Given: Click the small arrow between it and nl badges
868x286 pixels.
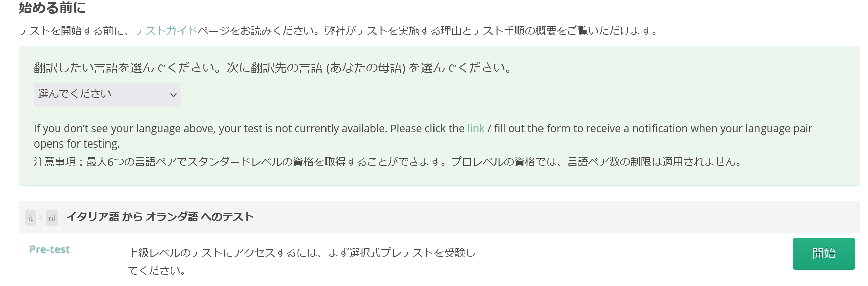Looking at the screenshot, I should point(41,218).
